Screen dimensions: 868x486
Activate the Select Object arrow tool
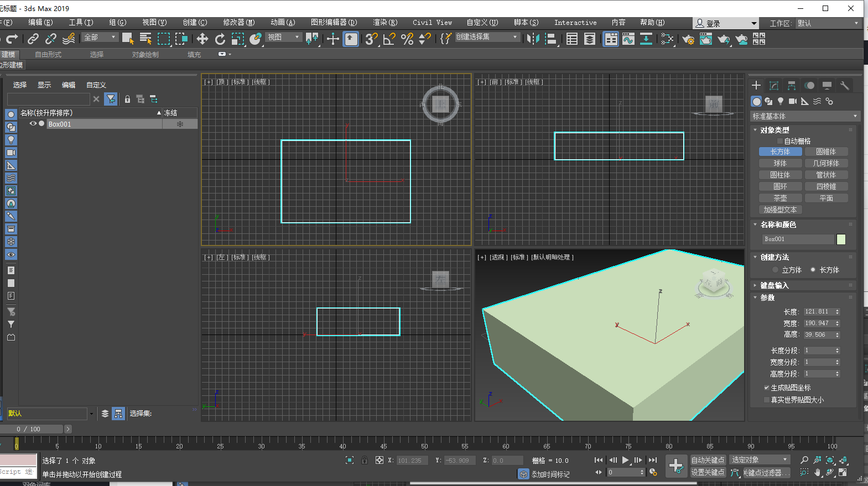(x=128, y=38)
